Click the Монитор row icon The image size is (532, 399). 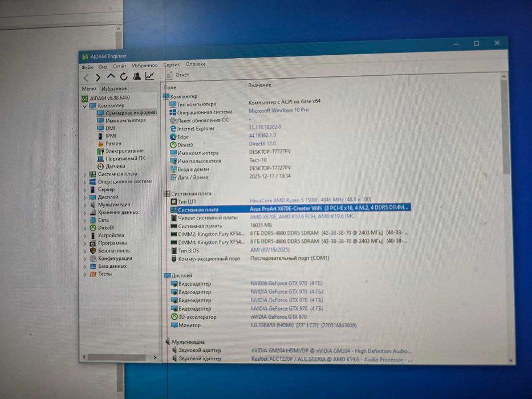(x=174, y=325)
